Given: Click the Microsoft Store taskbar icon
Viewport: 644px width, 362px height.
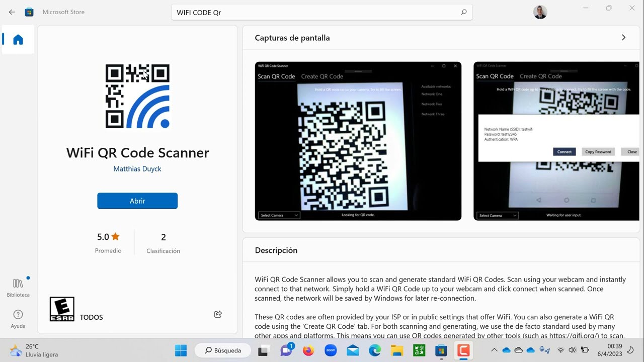Looking at the screenshot, I should pos(441,350).
